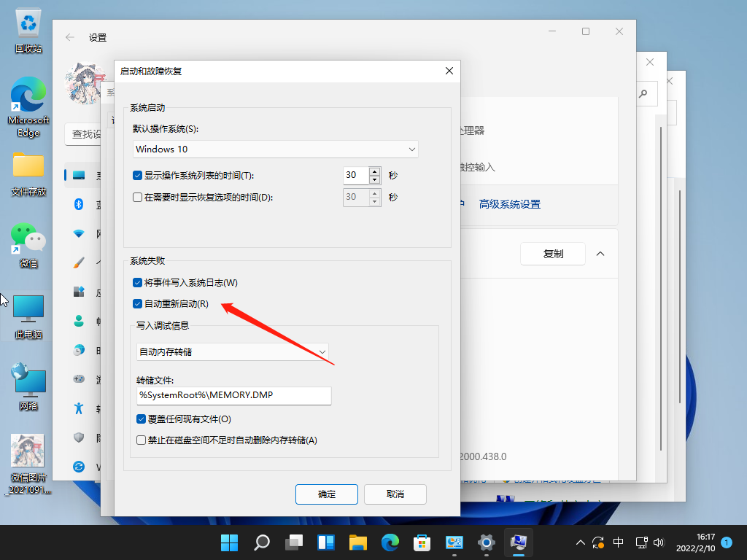Viewport: 747px width, 560px height.
Task: Open Microsoft Store from the taskbar
Action: coord(422,542)
